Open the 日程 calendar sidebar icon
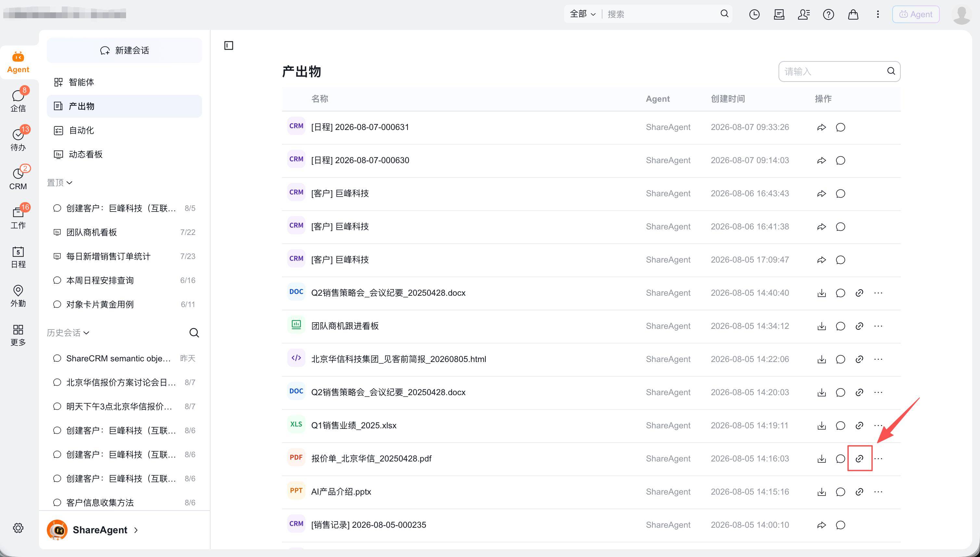 tap(18, 257)
